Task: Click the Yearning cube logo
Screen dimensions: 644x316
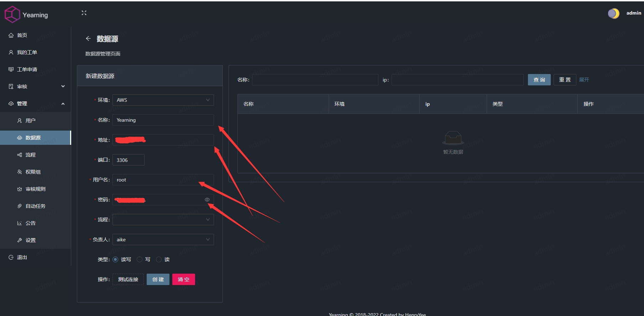Action: point(12,15)
